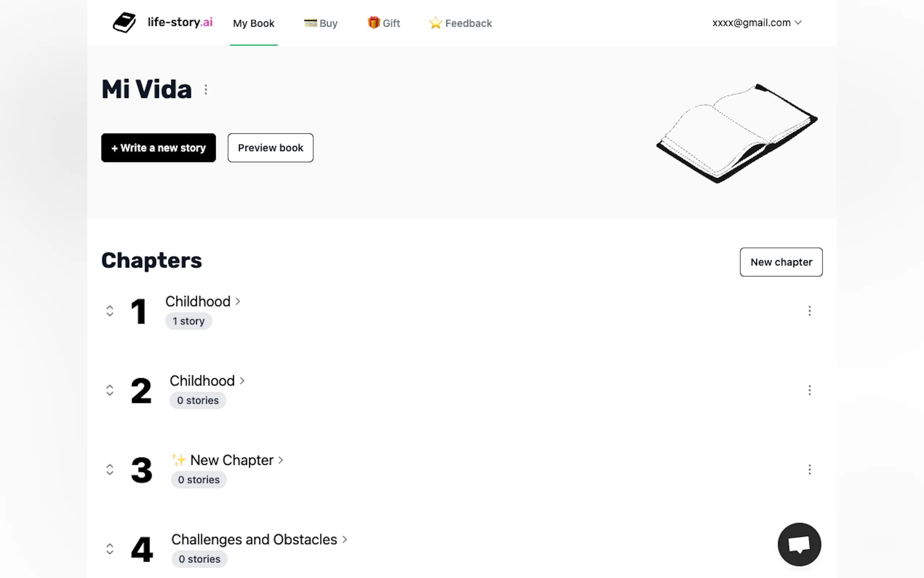Reorder chapter 3 using its up-down arrows
Viewport: 924px width, 578px height.
[109, 470]
